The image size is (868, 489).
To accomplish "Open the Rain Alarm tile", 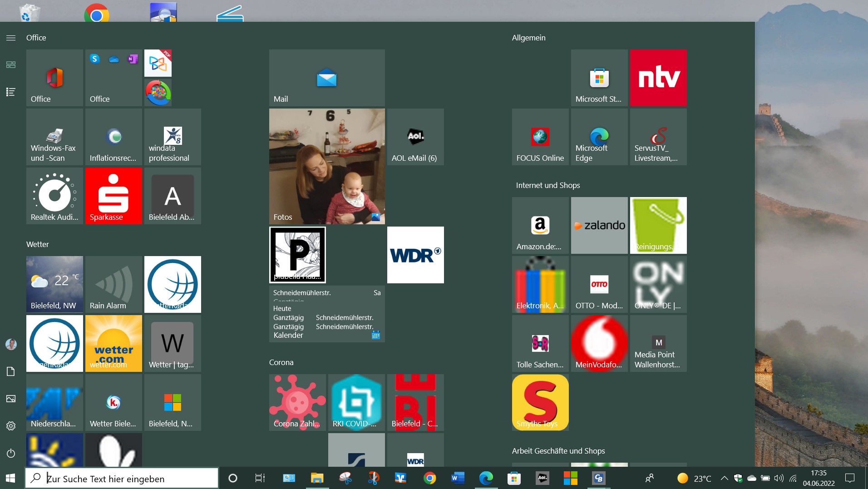I will click(x=113, y=284).
